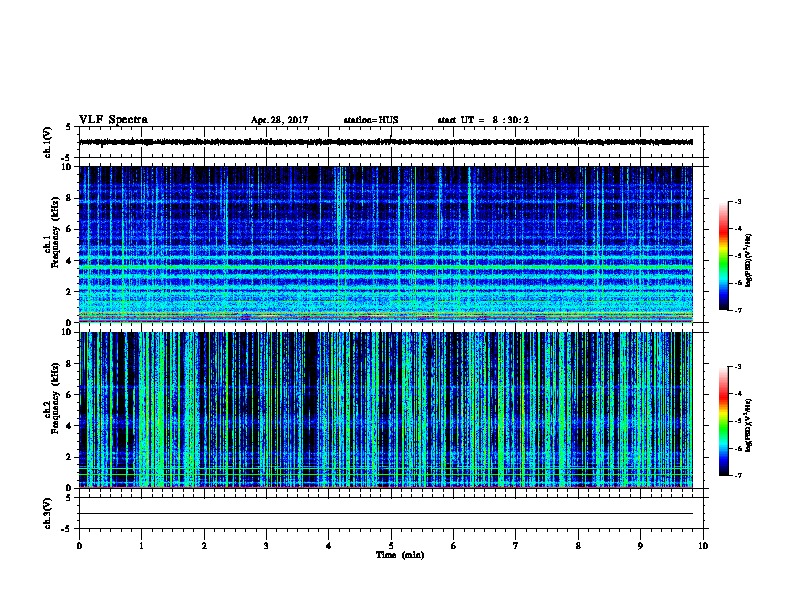Screen dimensions: 792x612
Task: Click the '2' tick on the time axis
Action: click(204, 546)
